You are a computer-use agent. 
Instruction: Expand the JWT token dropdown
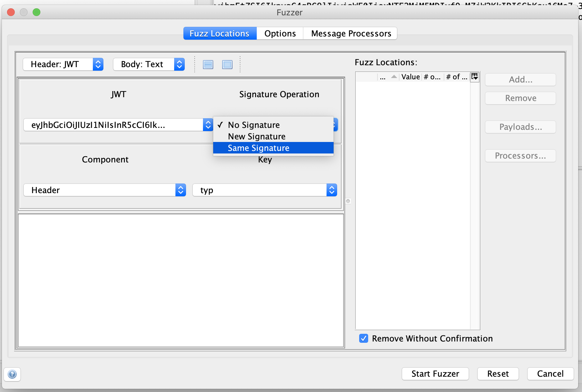coord(208,125)
